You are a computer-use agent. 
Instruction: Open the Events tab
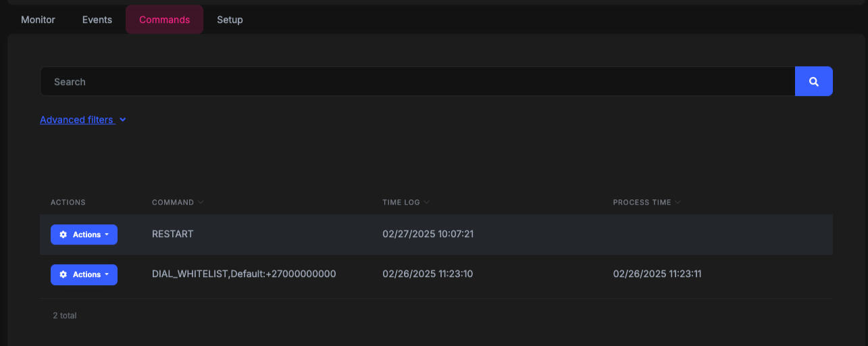coord(97,20)
